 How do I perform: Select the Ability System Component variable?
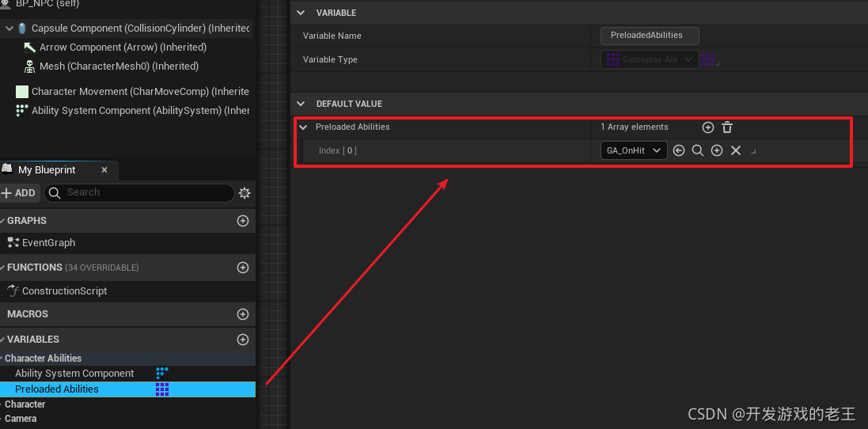[x=74, y=374]
